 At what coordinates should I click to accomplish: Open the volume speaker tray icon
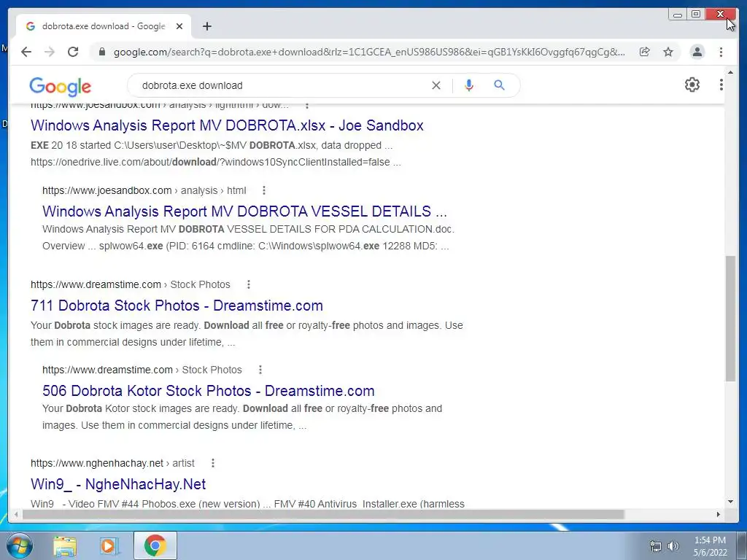click(x=673, y=546)
